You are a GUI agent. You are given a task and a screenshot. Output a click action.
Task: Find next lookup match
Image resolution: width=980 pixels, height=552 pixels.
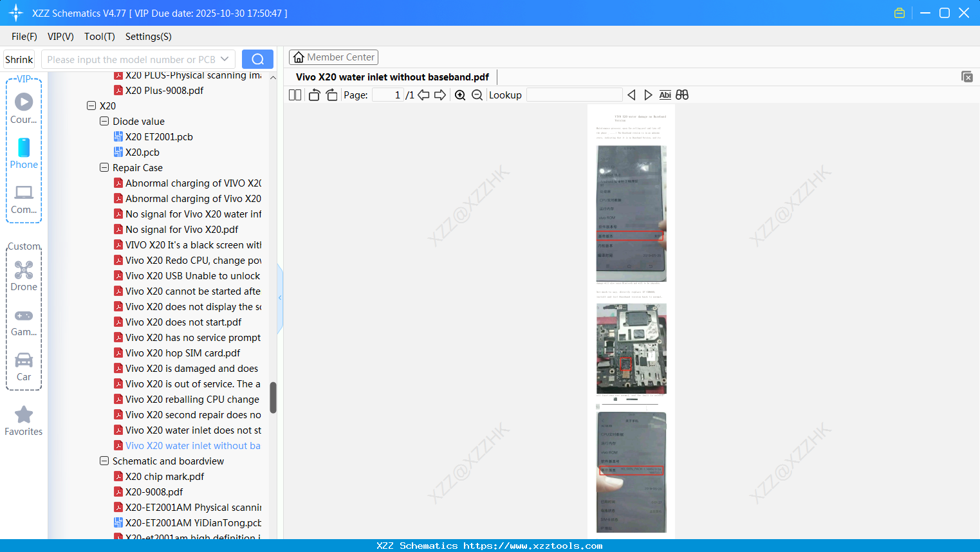[648, 95]
